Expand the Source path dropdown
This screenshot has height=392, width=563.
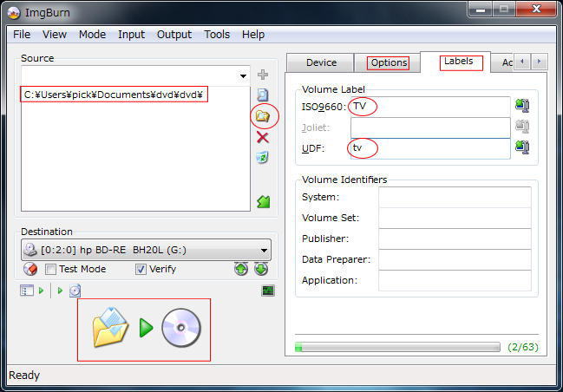coord(243,76)
